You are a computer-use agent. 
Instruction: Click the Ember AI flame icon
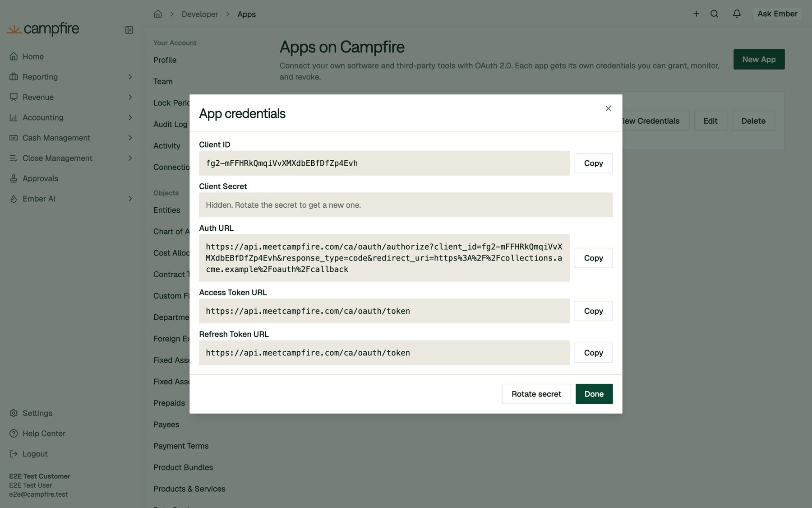(14, 199)
